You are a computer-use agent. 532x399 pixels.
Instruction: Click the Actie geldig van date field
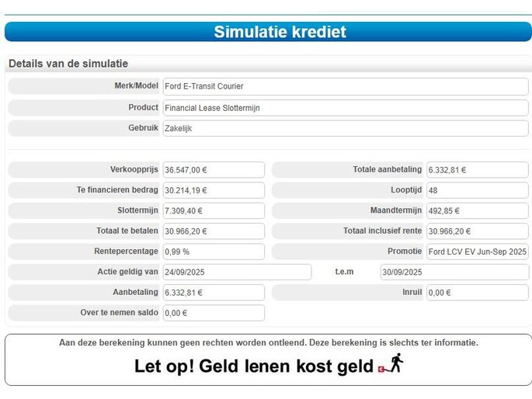(236, 272)
